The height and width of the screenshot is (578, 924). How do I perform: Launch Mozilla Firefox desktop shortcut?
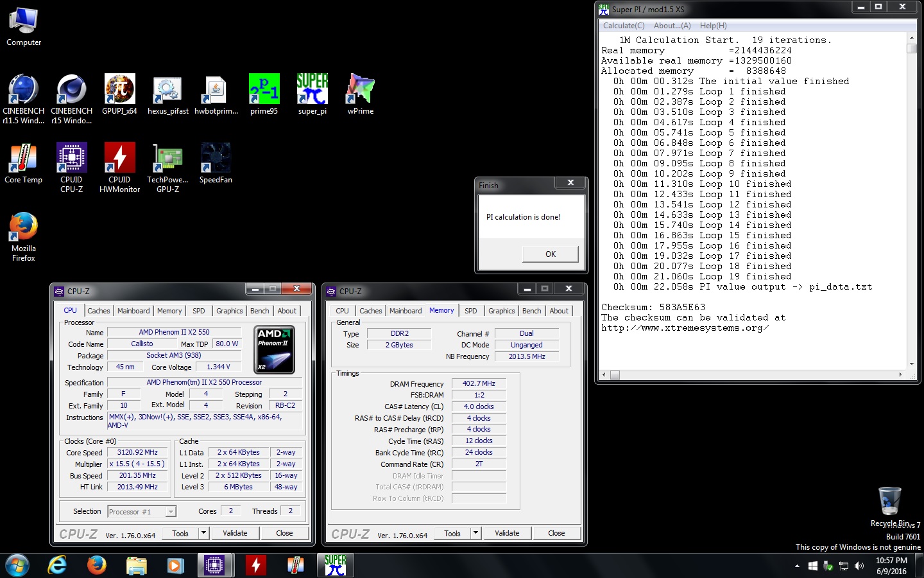[24, 236]
